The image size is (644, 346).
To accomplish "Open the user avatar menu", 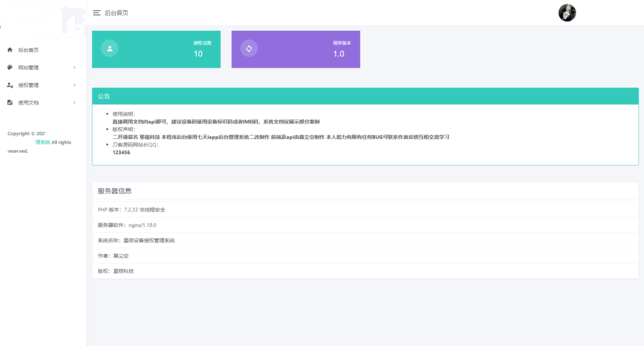I will tap(567, 13).
